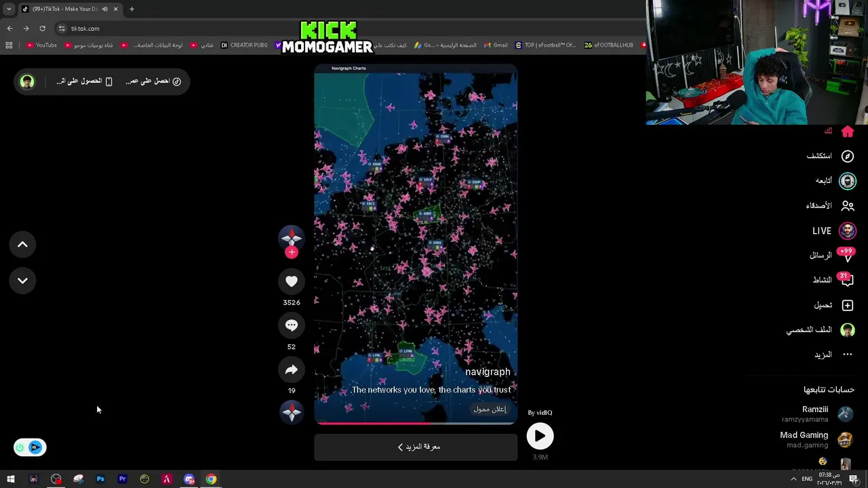
Task: Click the video progress bar under the ad
Action: pos(416,423)
